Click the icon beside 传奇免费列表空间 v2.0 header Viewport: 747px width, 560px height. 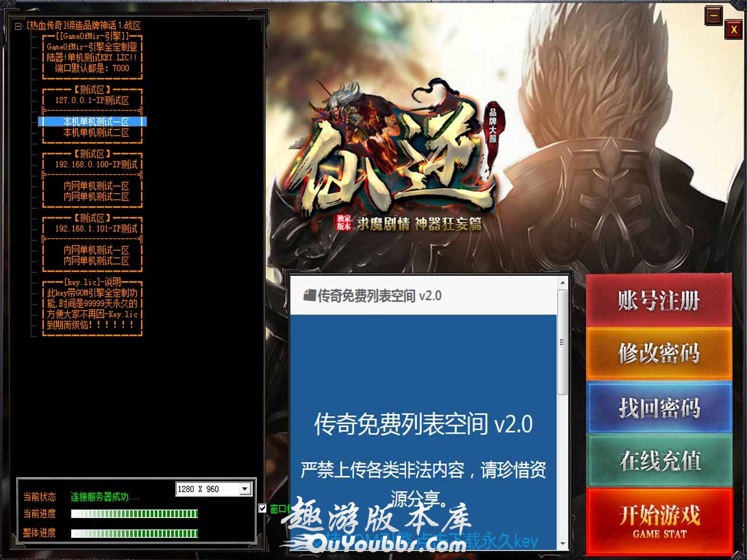[309, 296]
